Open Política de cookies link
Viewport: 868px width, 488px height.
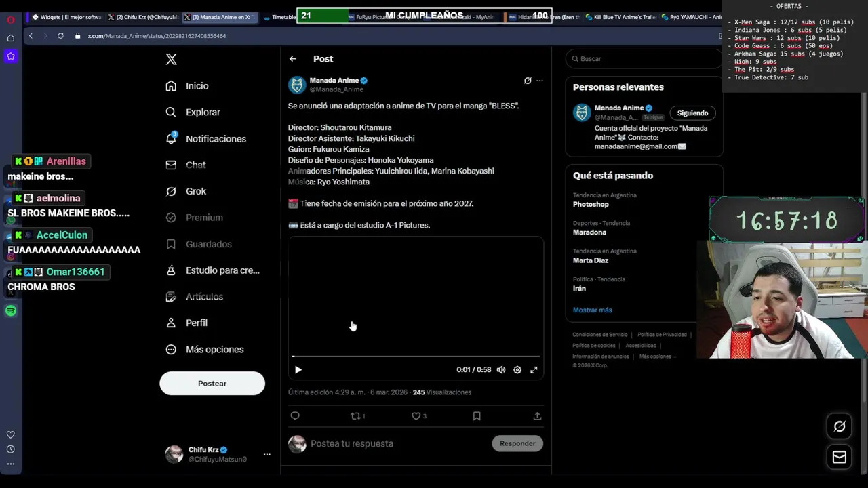tap(593, 346)
